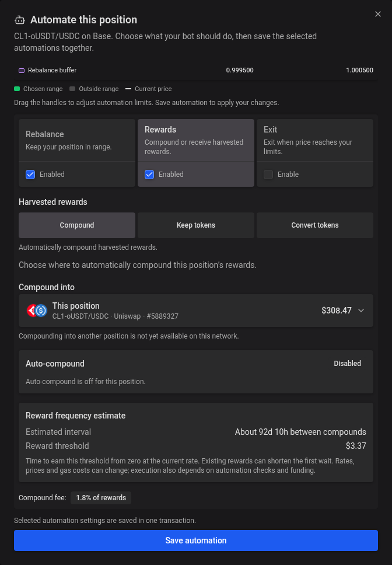This screenshot has width=392, height=565.
Task: Click the Reward threshold label
Action: pyautogui.click(x=57, y=446)
